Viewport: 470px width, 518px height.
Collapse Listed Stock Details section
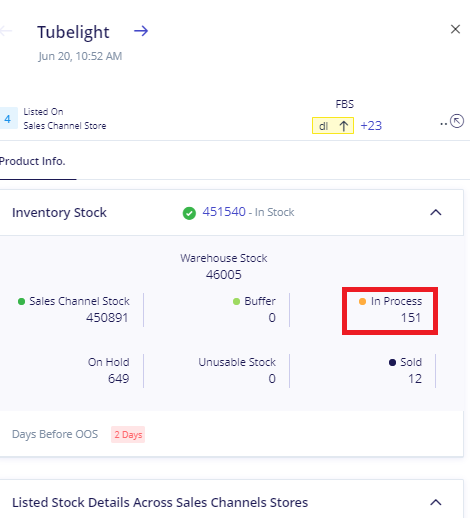click(436, 502)
